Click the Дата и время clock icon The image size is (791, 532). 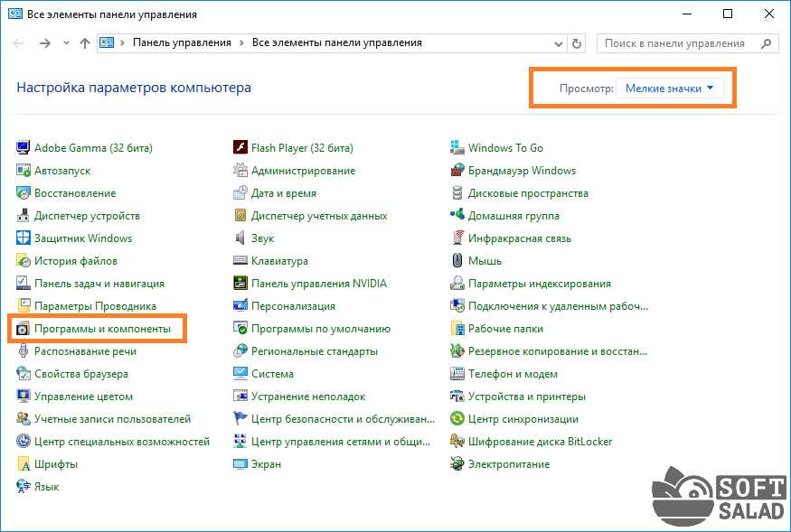point(240,193)
